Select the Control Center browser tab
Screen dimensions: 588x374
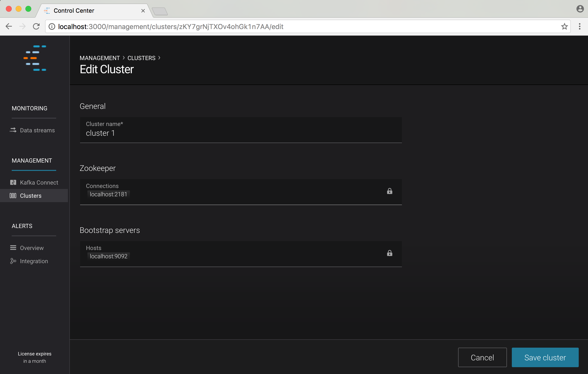(74, 11)
